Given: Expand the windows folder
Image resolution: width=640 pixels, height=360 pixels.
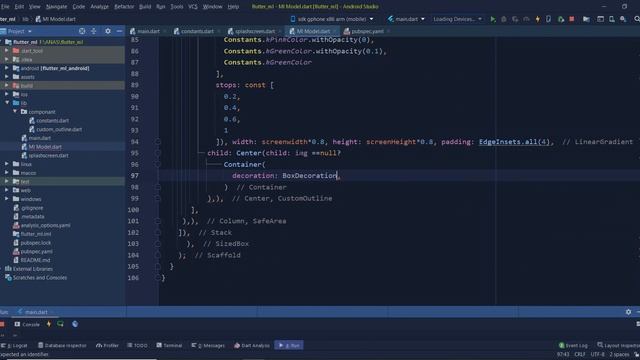Looking at the screenshot, I should [x=7, y=199].
